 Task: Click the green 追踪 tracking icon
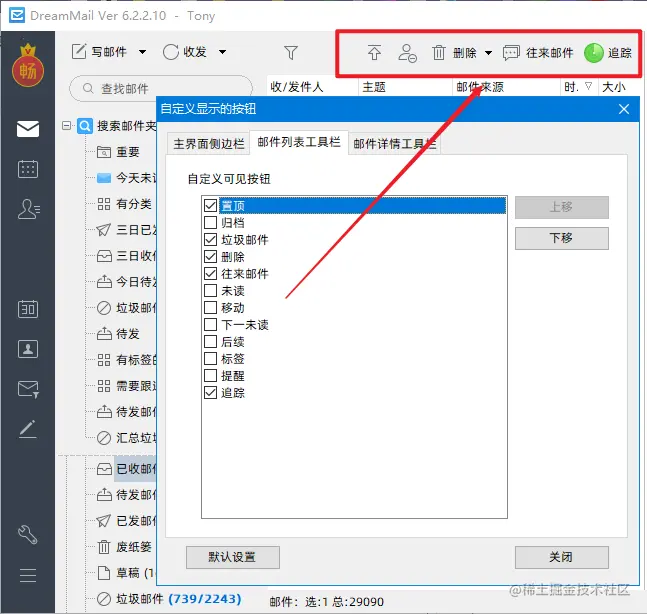[594, 53]
